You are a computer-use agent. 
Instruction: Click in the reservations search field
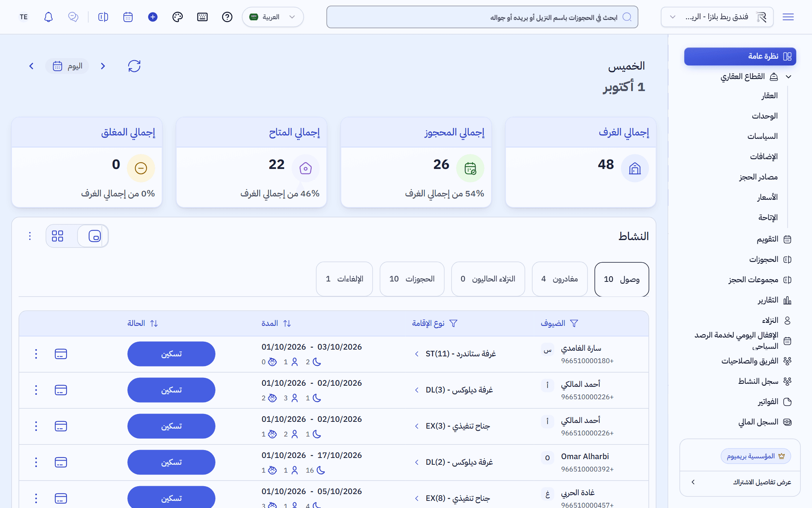pyautogui.click(x=482, y=17)
